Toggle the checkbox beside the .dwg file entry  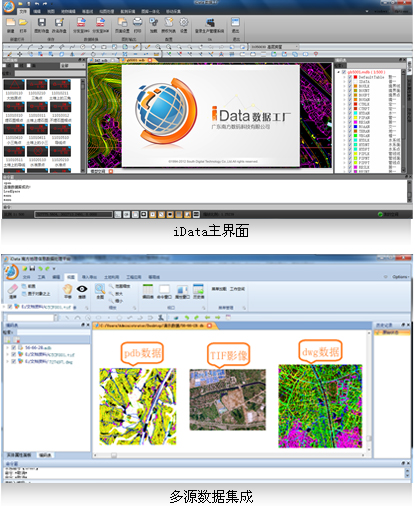[x=14, y=361]
